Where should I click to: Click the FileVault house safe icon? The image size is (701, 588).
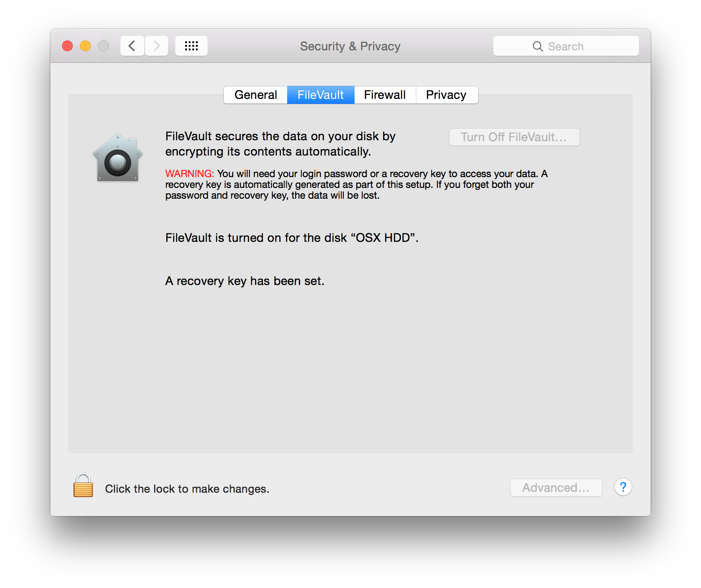coord(118,158)
